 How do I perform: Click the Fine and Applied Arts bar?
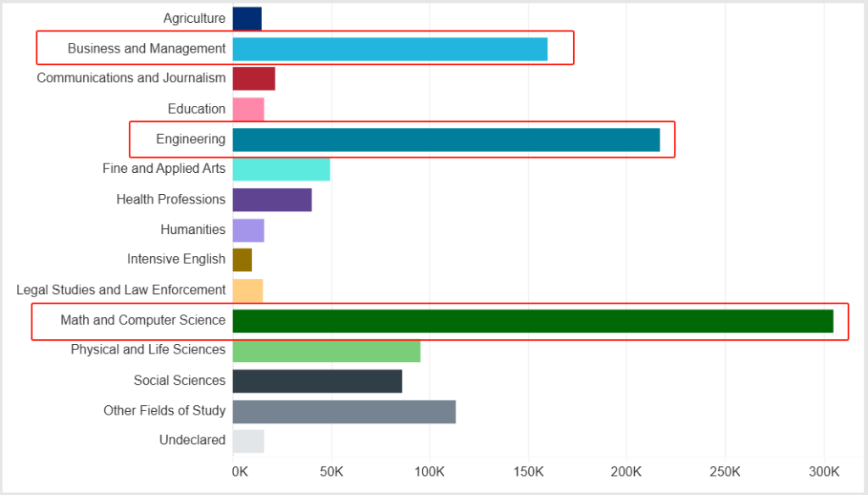281,170
